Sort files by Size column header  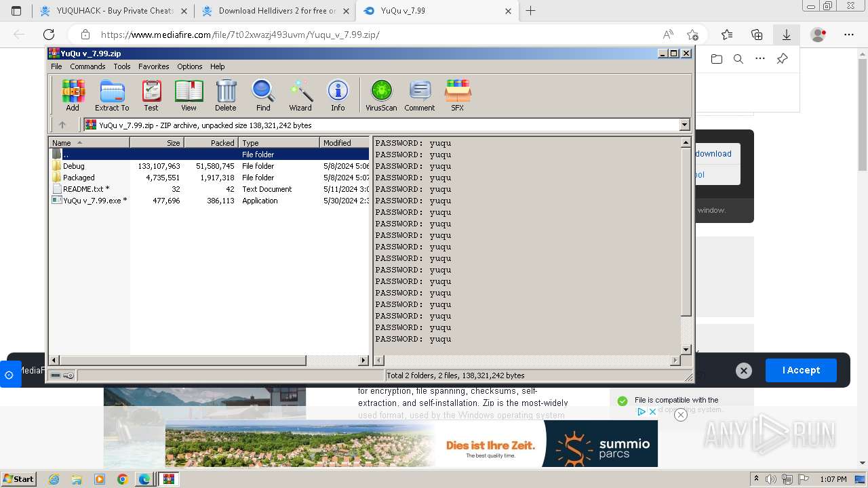pos(157,142)
